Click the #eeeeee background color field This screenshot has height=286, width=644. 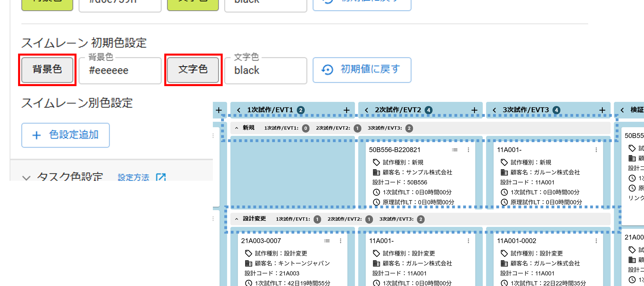120,70
